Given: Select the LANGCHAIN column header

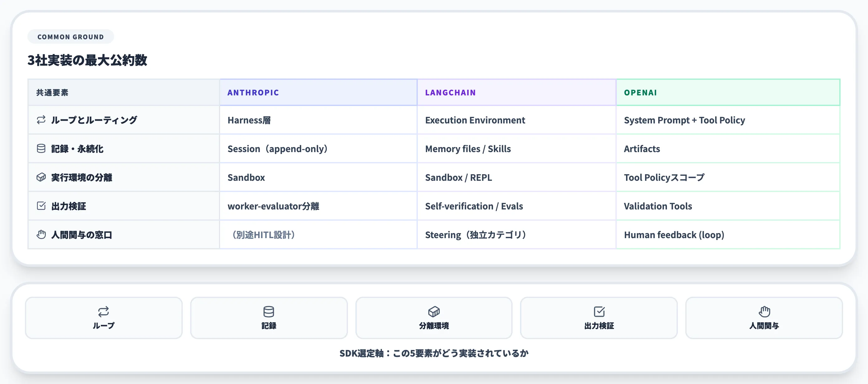Looking at the screenshot, I should click(x=517, y=92).
